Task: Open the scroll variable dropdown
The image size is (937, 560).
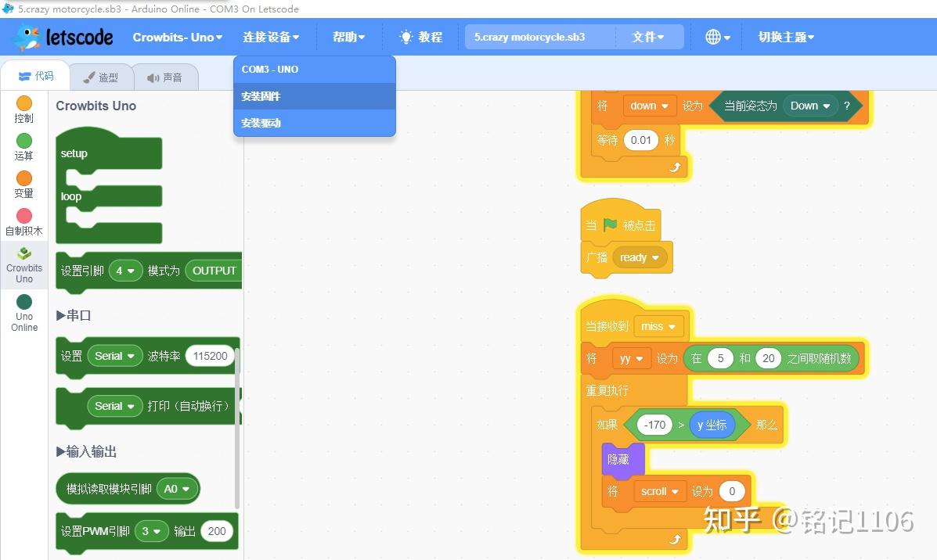Action: click(659, 490)
